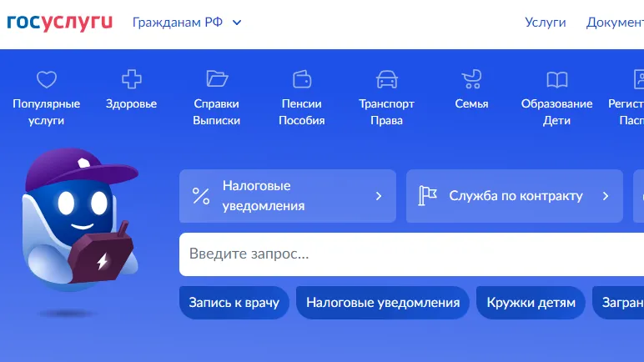
Task: Open the Документы menu item
Action: [x=615, y=23]
